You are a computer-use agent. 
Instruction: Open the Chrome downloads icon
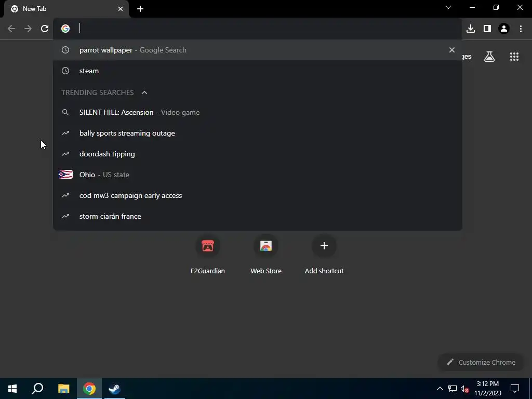click(471, 29)
